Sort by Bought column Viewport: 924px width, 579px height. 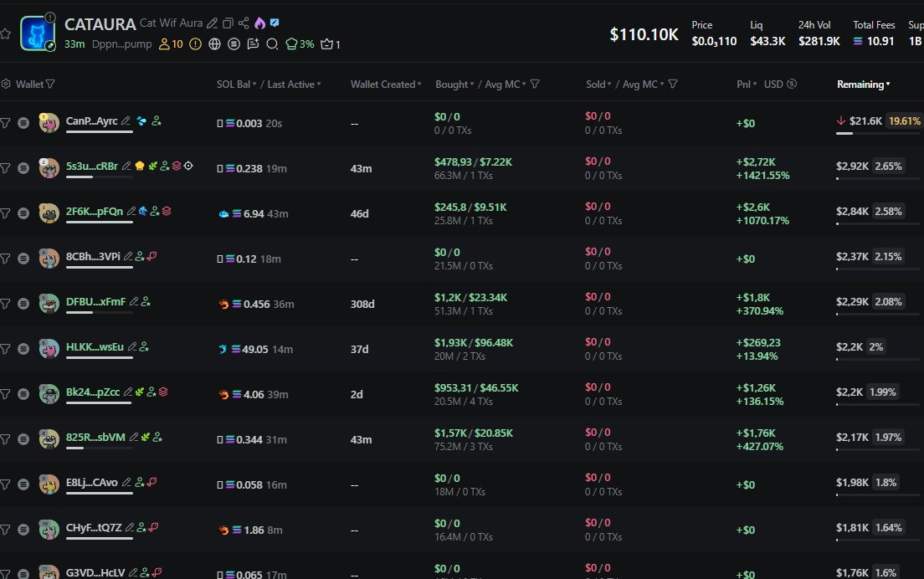click(454, 85)
